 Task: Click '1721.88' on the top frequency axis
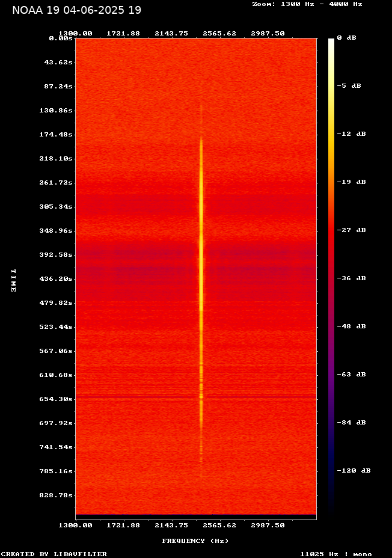pyautogui.click(x=123, y=33)
